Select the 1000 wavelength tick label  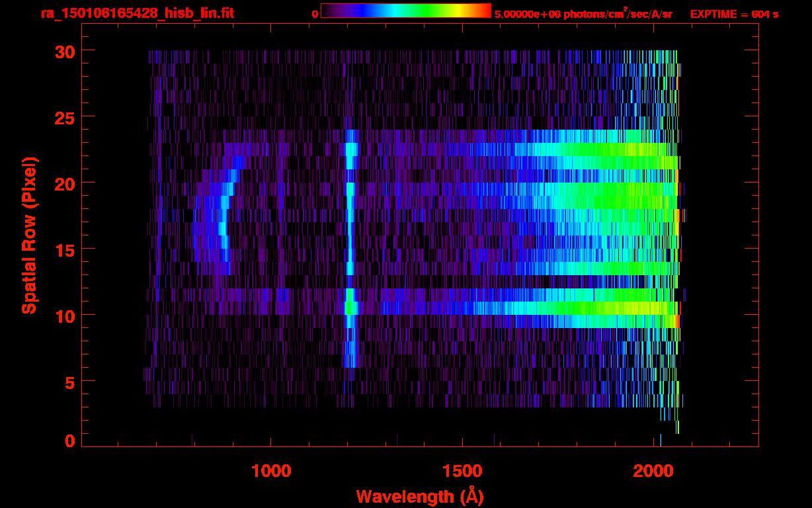271,471
